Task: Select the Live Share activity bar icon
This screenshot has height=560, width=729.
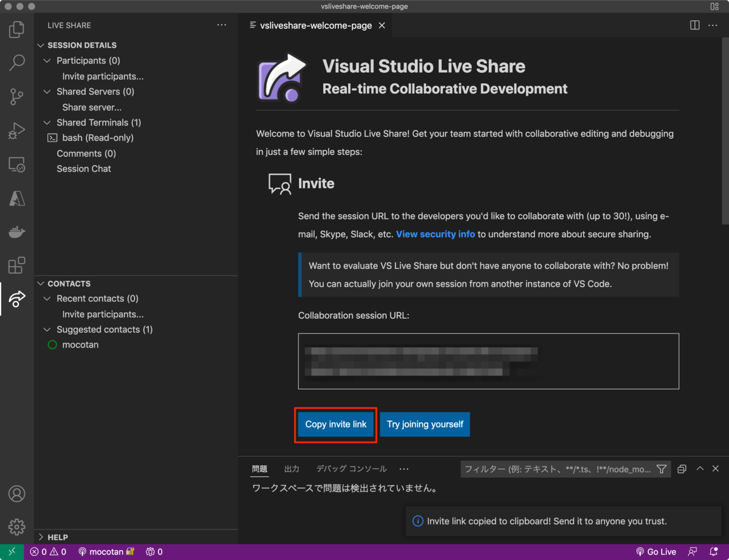Action: pos(16,298)
